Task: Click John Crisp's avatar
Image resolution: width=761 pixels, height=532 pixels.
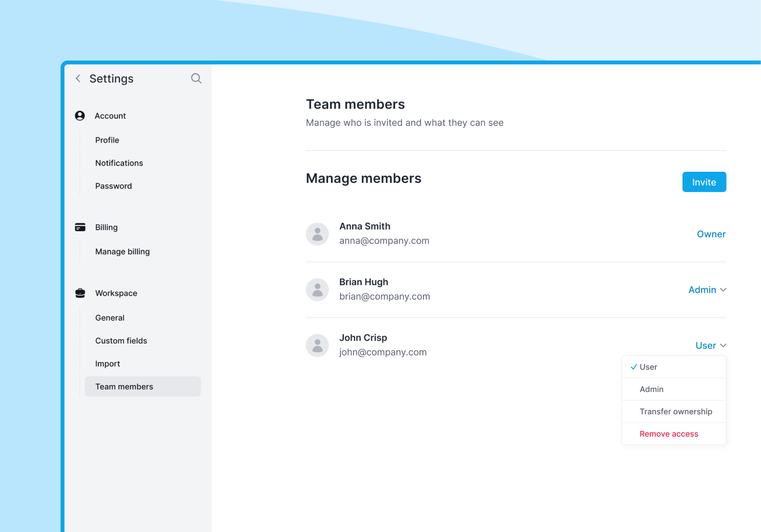Action: click(317, 345)
